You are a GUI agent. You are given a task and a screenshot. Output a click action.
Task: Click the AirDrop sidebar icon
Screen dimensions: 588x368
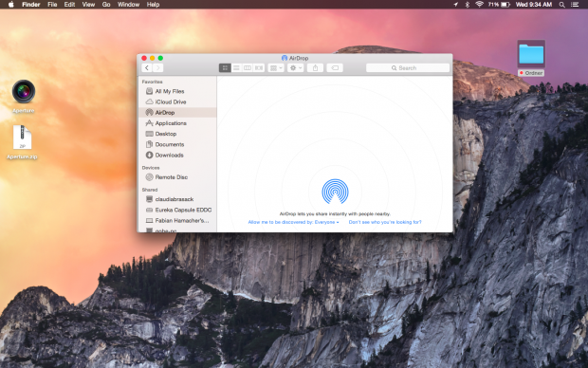(x=149, y=112)
